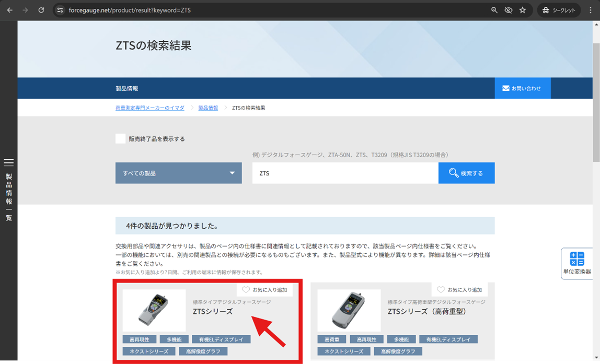The image size is (600, 364).
Task: Enable the 販売終了品を表示する checkbox
Action: [x=121, y=139]
